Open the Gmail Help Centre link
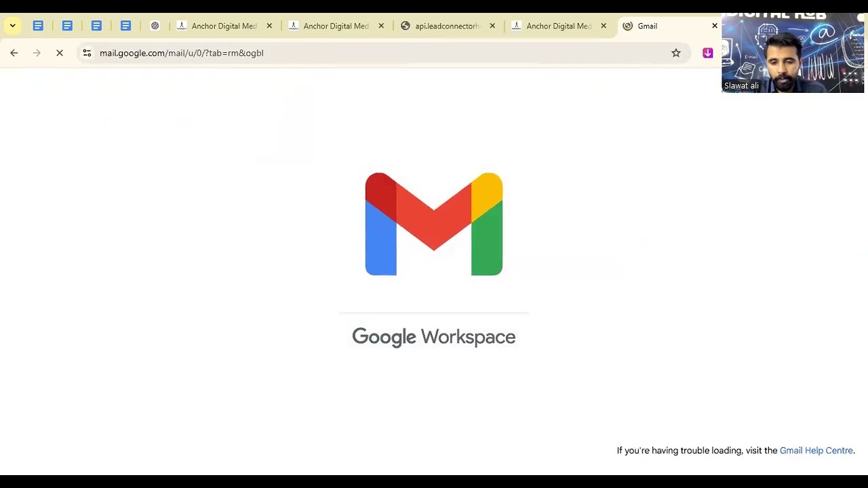The height and width of the screenshot is (488, 868). click(x=816, y=451)
